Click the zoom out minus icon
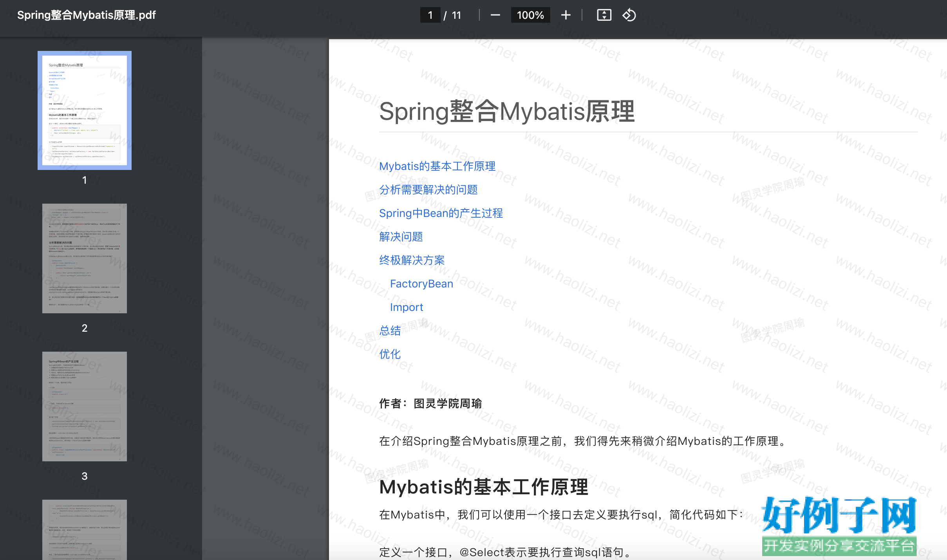947x560 pixels. point(495,15)
